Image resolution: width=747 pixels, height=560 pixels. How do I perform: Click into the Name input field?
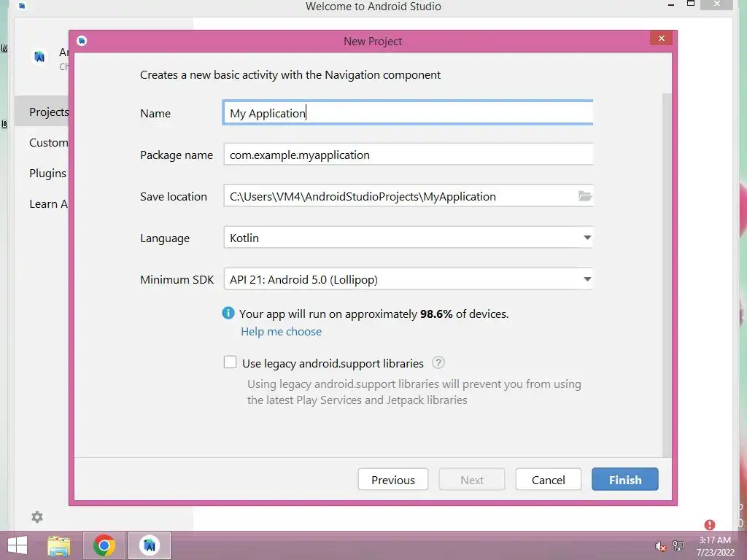409,113
